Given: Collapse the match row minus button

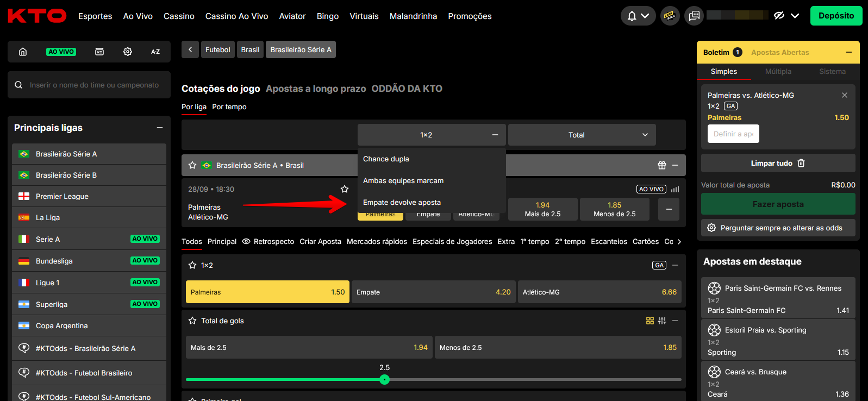Looking at the screenshot, I should tap(669, 209).
